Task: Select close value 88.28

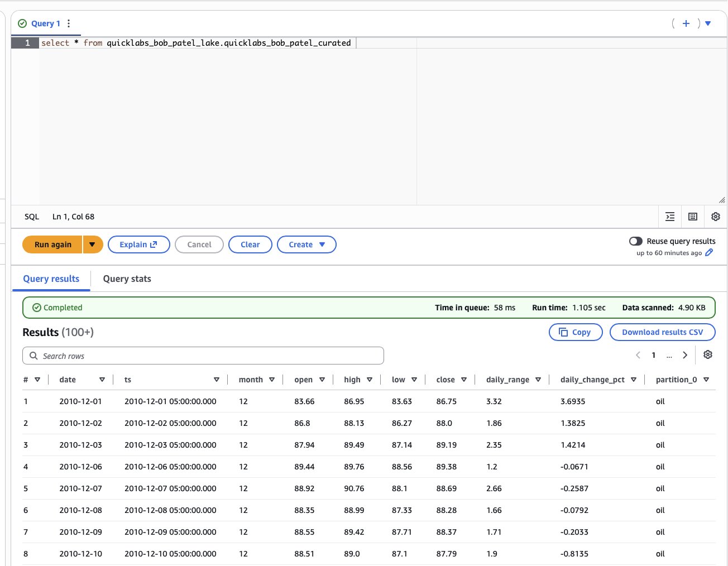Action: pyautogui.click(x=447, y=510)
